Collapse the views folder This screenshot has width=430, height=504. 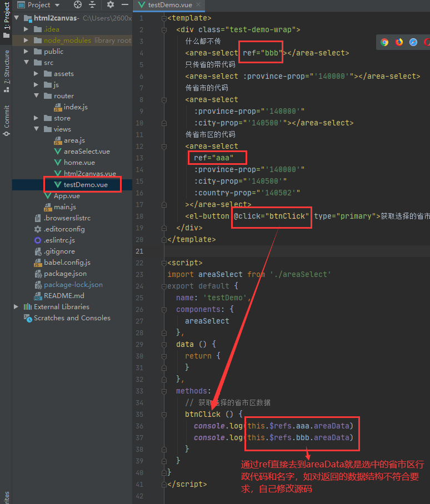36,129
